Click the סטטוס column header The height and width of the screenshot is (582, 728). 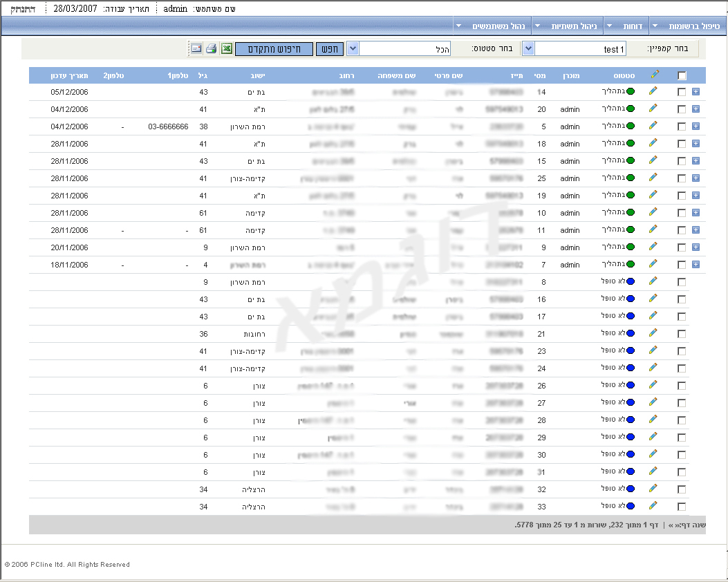click(624, 75)
